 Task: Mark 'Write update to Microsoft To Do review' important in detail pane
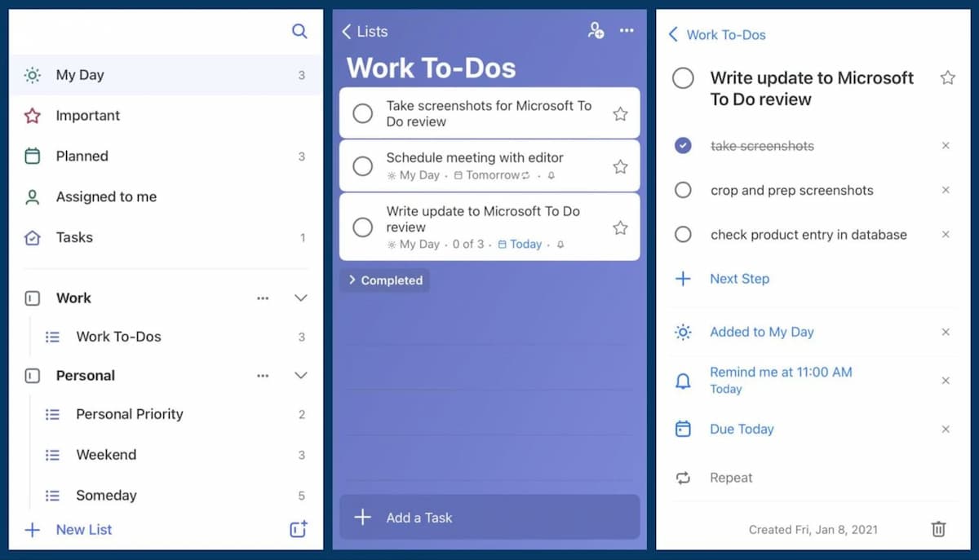(x=947, y=78)
